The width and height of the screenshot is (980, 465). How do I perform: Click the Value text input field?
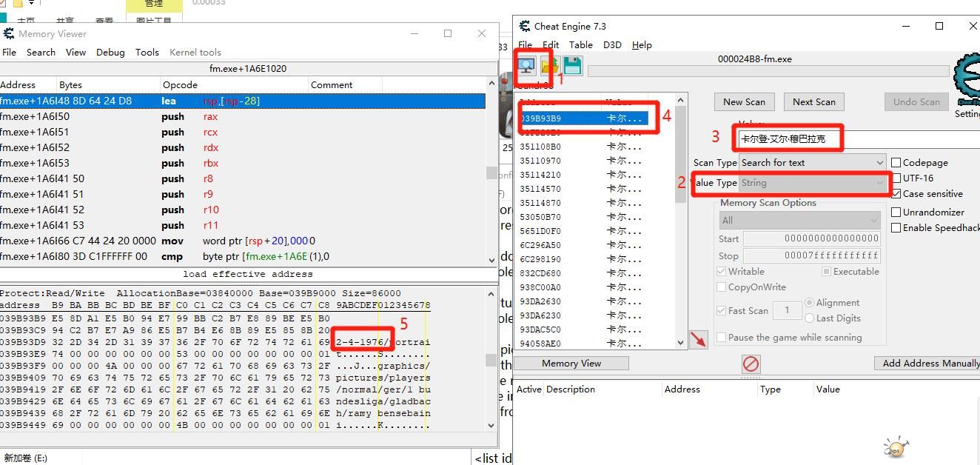859,138
